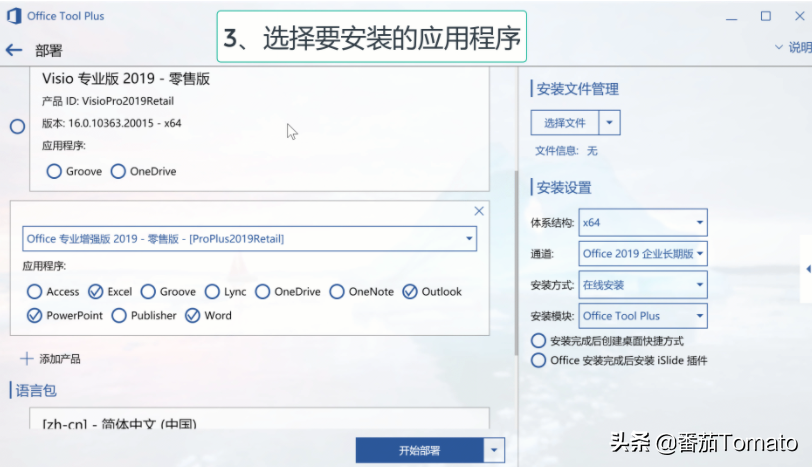This screenshot has height=467, width=812.
Task: Expand the side panel arrow at right edge
Action: click(x=808, y=269)
